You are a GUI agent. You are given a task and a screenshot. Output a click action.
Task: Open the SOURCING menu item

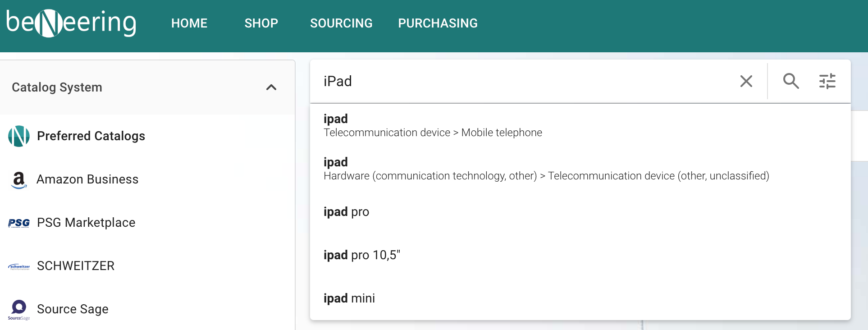341,23
